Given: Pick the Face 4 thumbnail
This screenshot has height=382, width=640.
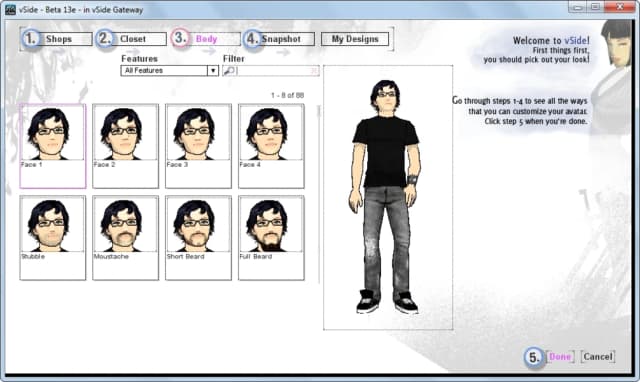Looking at the screenshot, I should pos(271,146).
